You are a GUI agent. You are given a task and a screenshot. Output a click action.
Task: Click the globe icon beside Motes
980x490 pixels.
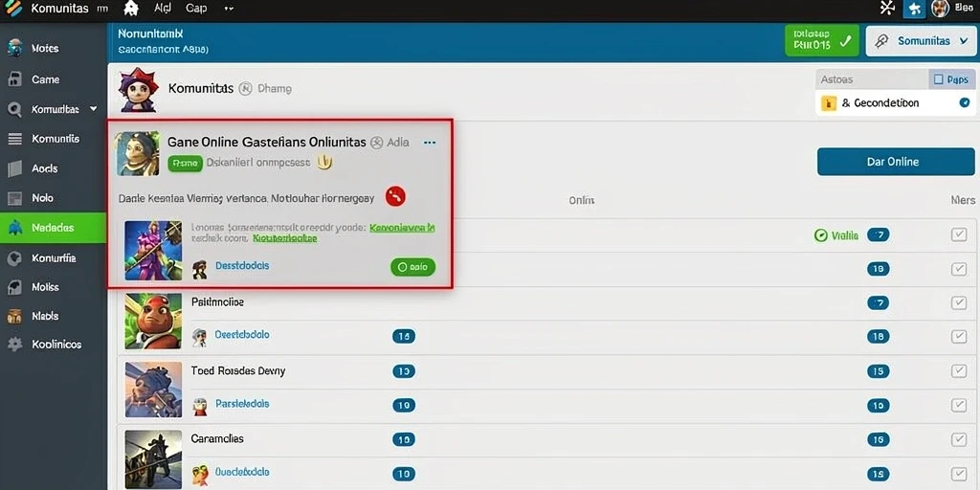[x=14, y=48]
